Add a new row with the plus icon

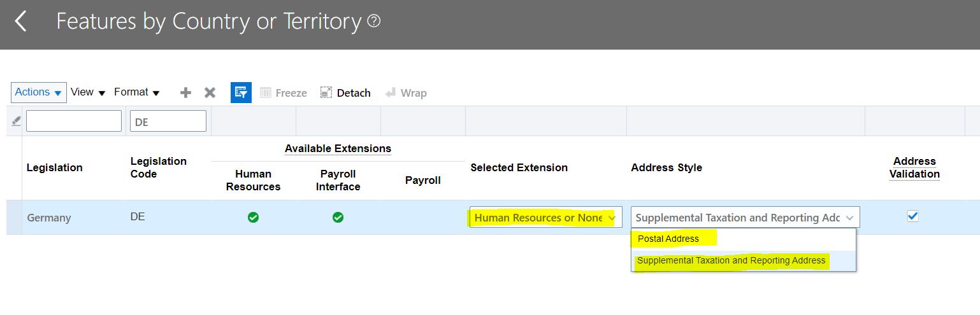(x=185, y=93)
